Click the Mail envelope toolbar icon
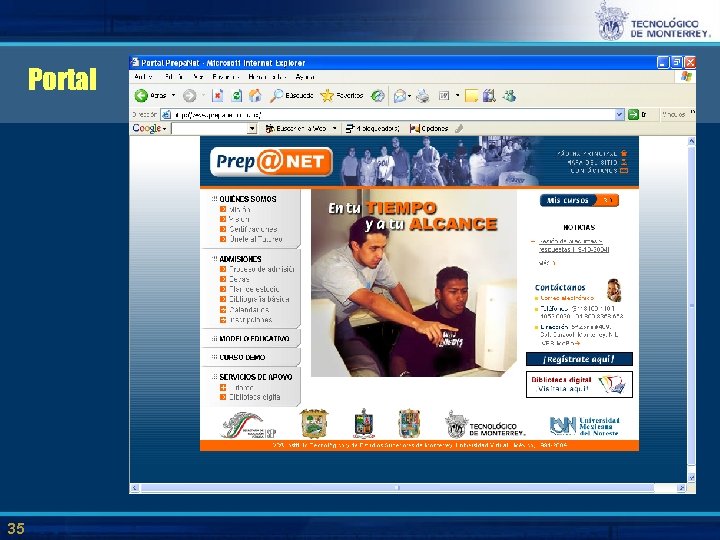 [399, 96]
